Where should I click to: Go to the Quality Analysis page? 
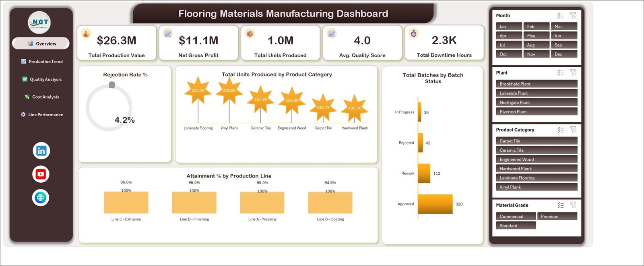pos(42,79)
